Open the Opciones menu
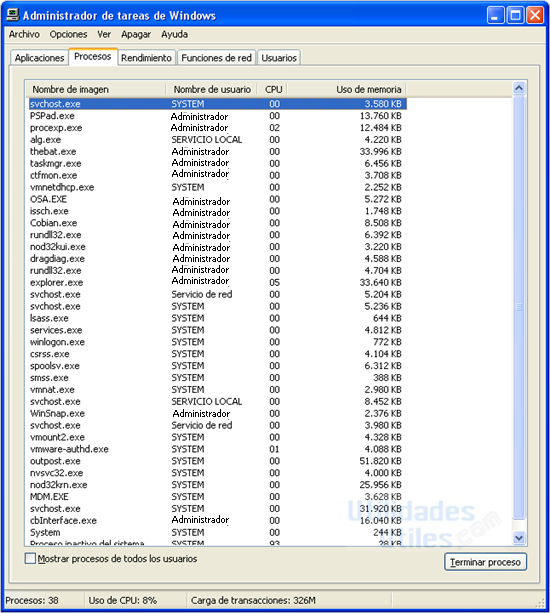This screenshot has width=550, height=613. pos(68,34)
